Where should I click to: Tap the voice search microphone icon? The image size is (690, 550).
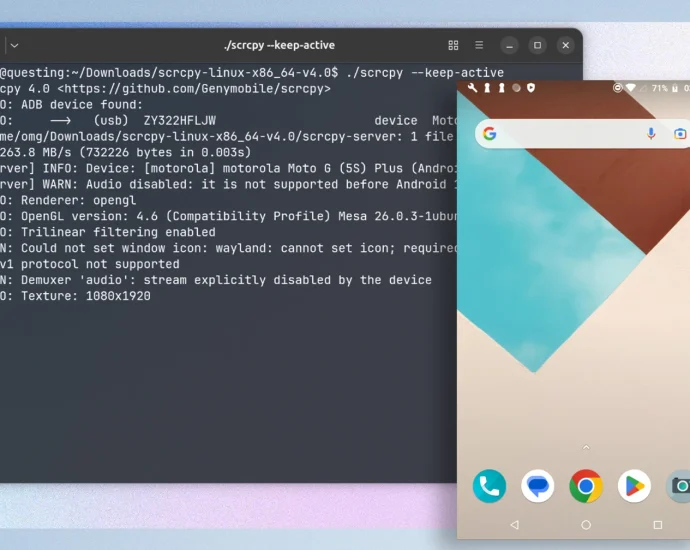(651, 133)
